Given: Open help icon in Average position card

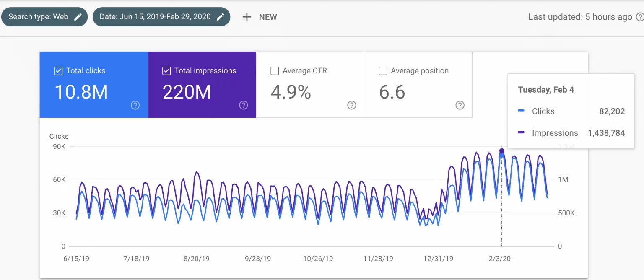Looking at the screenshot, I should [x=460, y=105].
